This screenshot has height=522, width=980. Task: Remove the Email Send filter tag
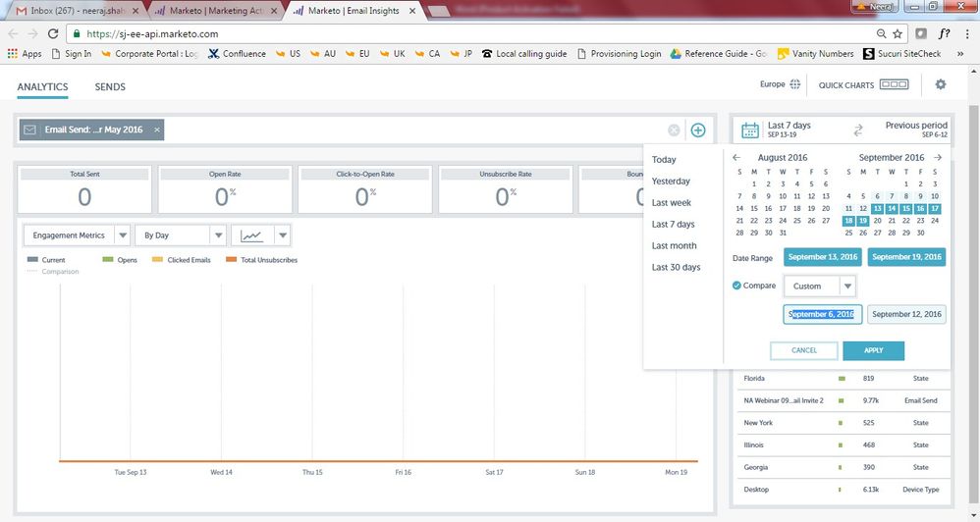[x=156, y=130]
